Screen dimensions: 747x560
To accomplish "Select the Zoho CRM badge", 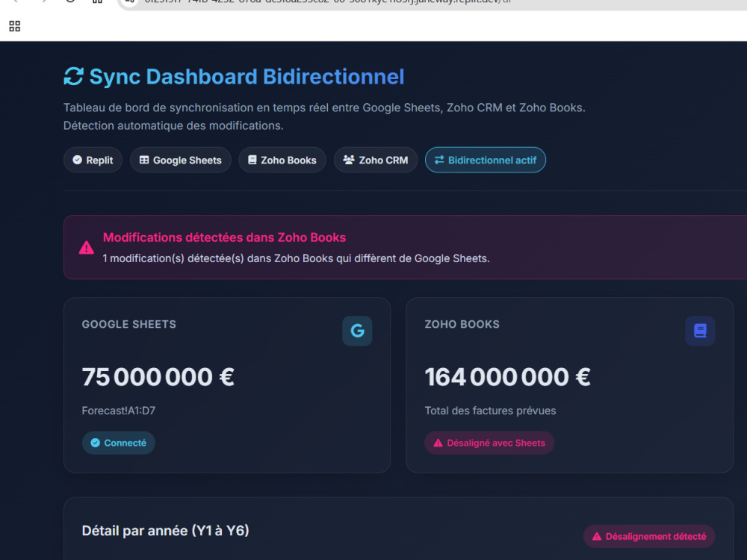I will click(x=376, y=160).
